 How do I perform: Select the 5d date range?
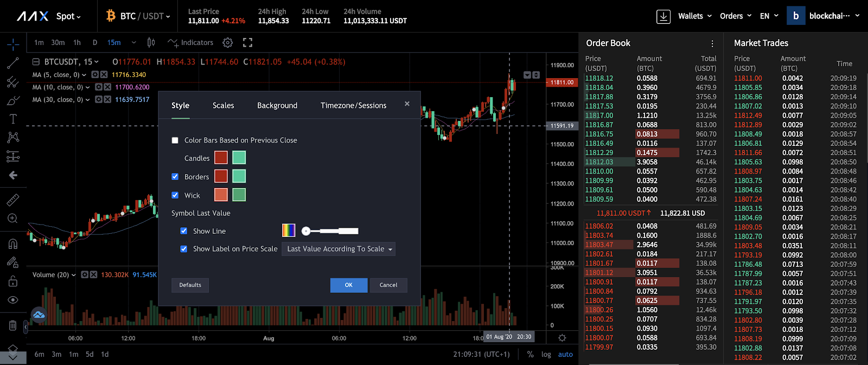click(x=90, y=354)
